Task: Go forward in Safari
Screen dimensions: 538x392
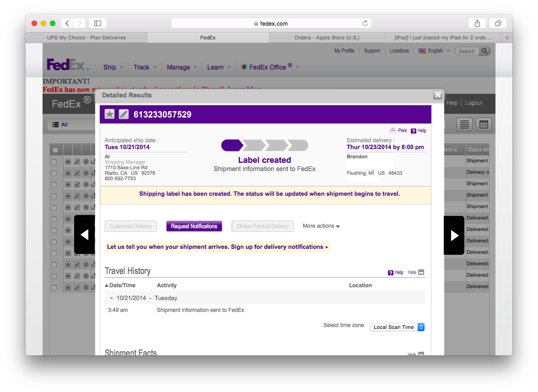Action: [x=80, y=23]
